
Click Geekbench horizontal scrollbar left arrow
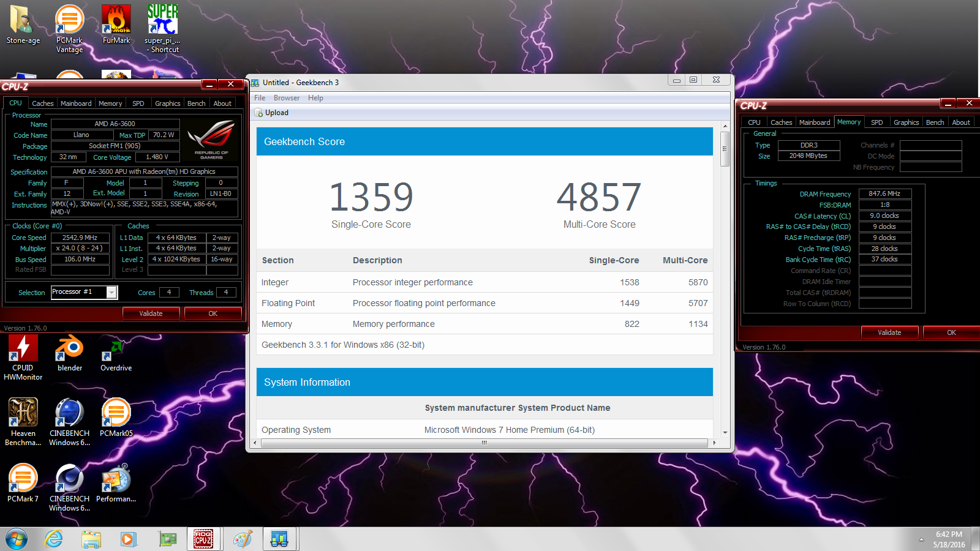point(255,443)
